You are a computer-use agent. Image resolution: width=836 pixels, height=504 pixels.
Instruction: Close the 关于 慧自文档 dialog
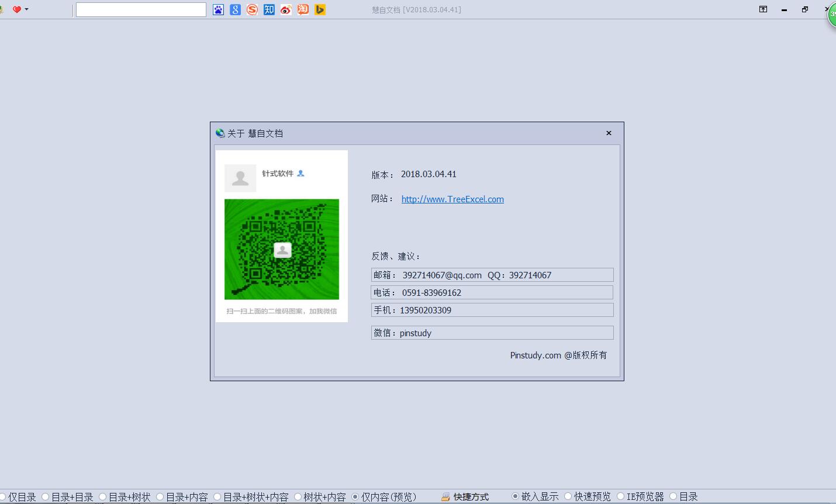pyautogui.click(x=609, y=133)
